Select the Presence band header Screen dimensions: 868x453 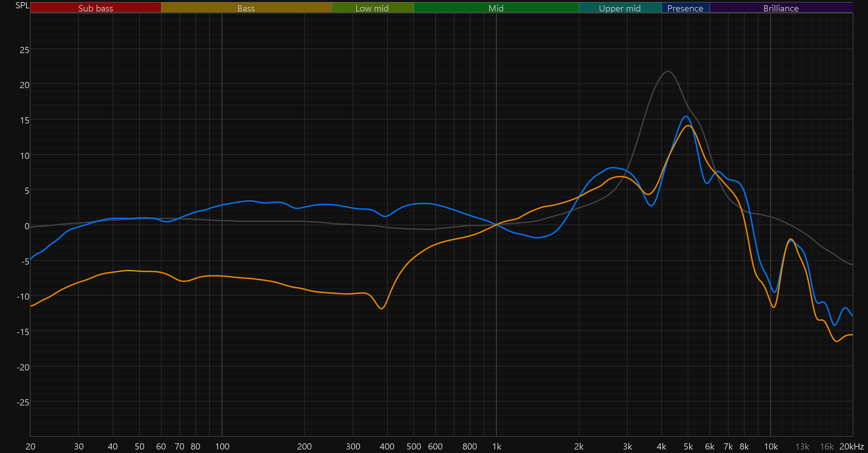(685, 8)
